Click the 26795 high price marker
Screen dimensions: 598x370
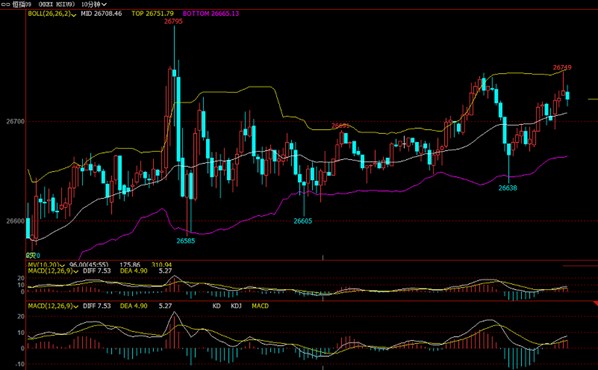(173, 21)
